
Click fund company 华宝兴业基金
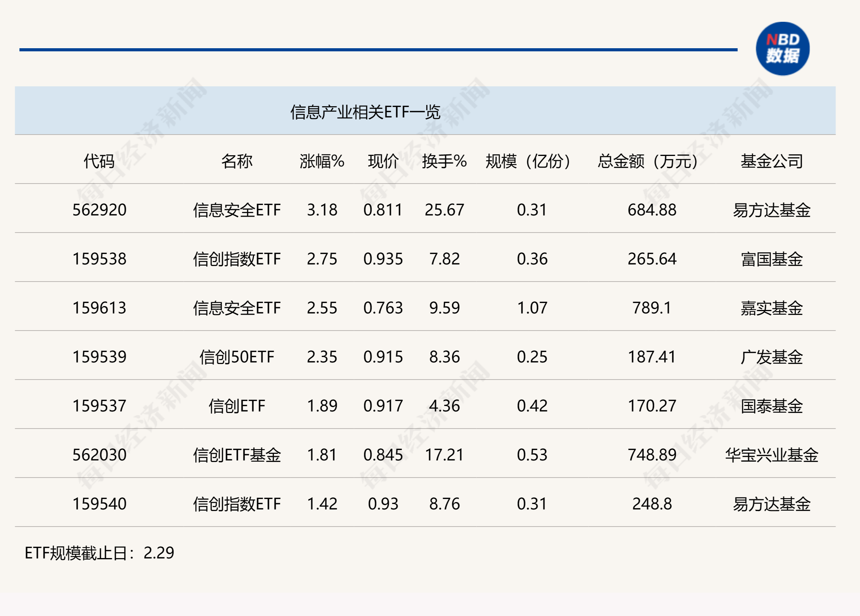(772, 455)
